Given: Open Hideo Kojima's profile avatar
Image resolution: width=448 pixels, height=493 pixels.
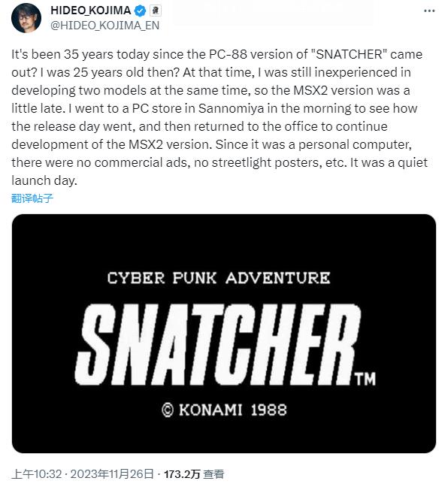Looking at the screenshot, I should pos(26,18).
